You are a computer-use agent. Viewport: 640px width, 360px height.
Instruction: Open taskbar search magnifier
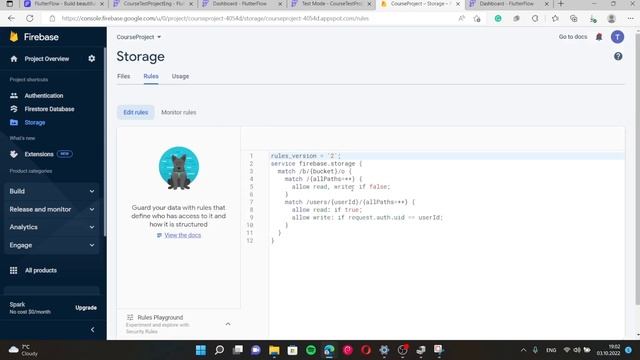[x=219, y=350]
